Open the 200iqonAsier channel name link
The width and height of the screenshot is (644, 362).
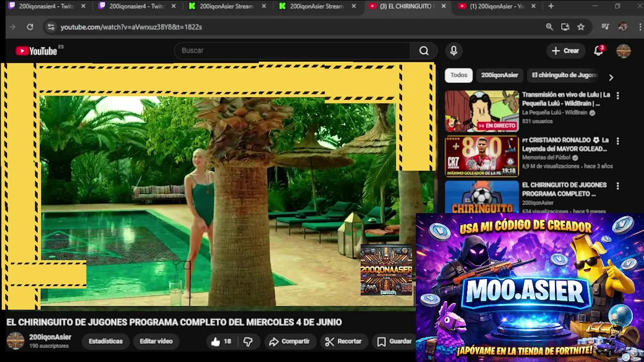(50, 337)
